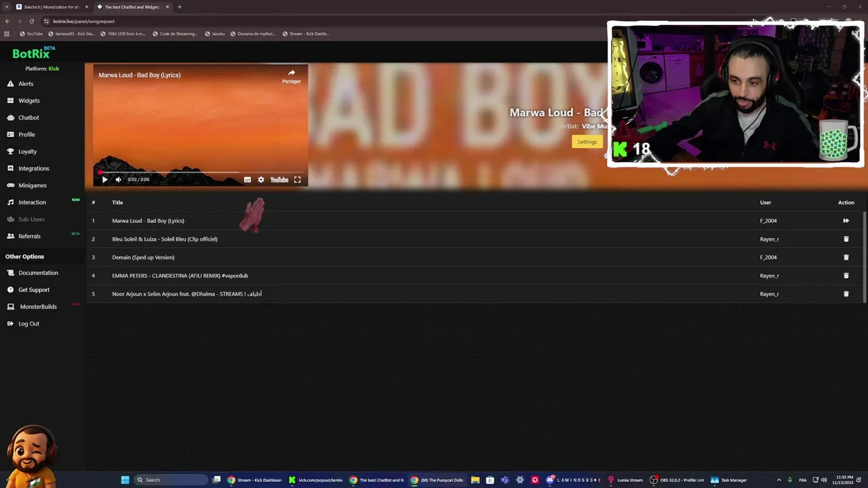Expand the browser tab search dropdown
868x488 pixels.
pyautogui.click(x=7, y=7)
